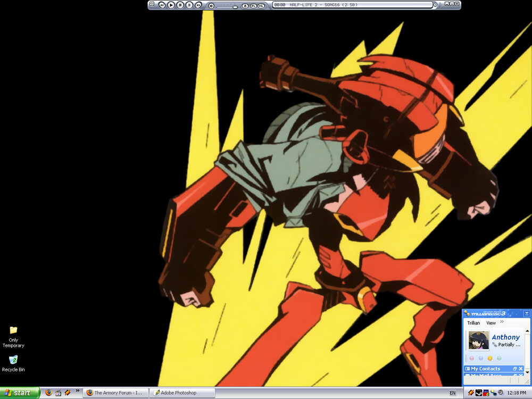
Task: Pause the Half-Life 2 song playback
Action: click(180, 5)
